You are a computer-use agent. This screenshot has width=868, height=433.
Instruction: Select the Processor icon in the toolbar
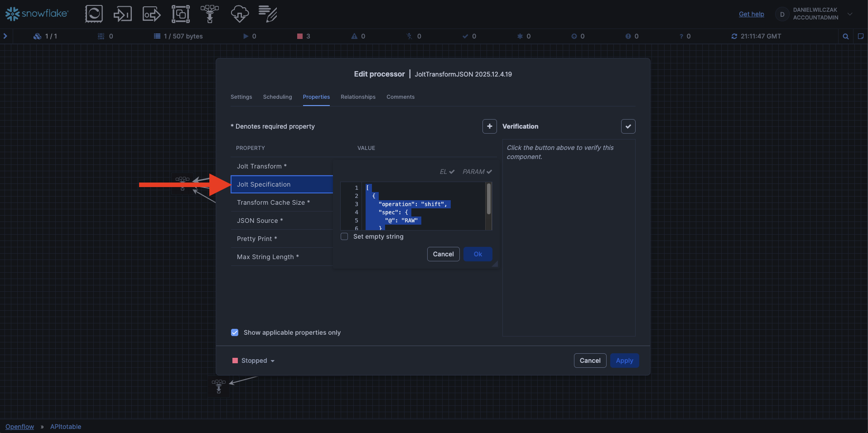(94, 14)
